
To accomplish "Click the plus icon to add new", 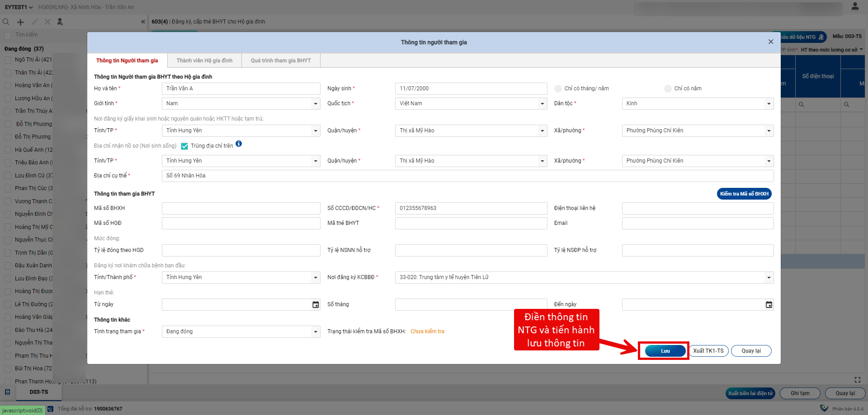I will [x=20, y=22].
